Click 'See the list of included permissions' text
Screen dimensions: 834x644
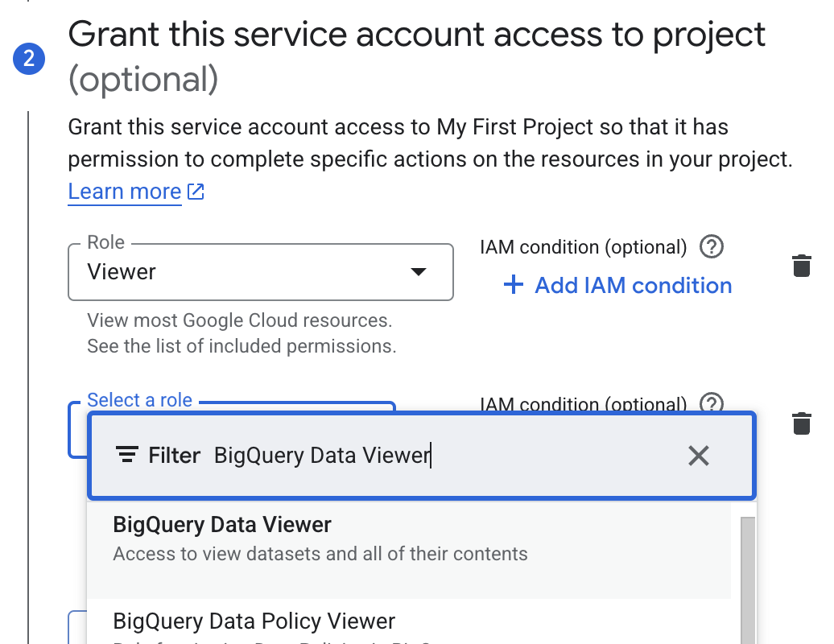[242, 346]
